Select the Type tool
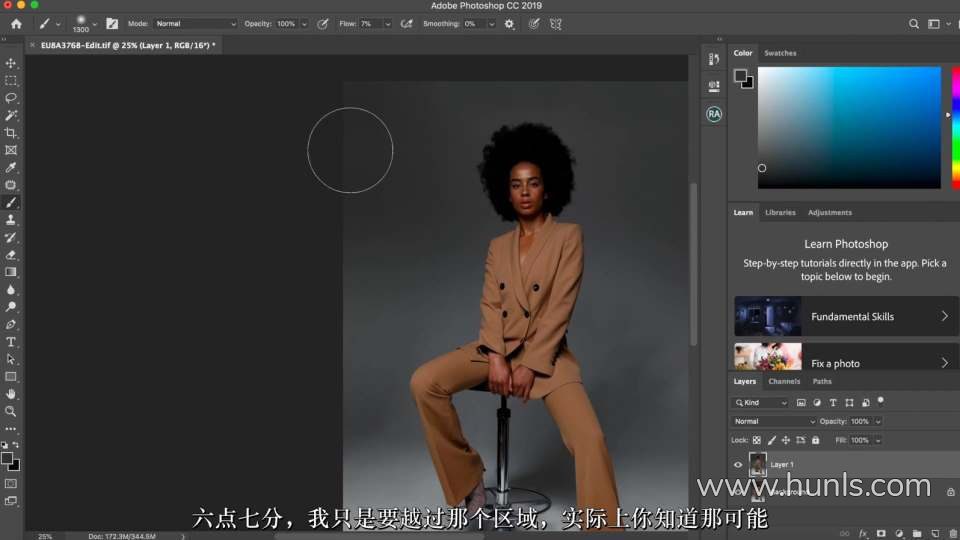Image resolution: width=960 pixels, height=540 pixels. 11,341
